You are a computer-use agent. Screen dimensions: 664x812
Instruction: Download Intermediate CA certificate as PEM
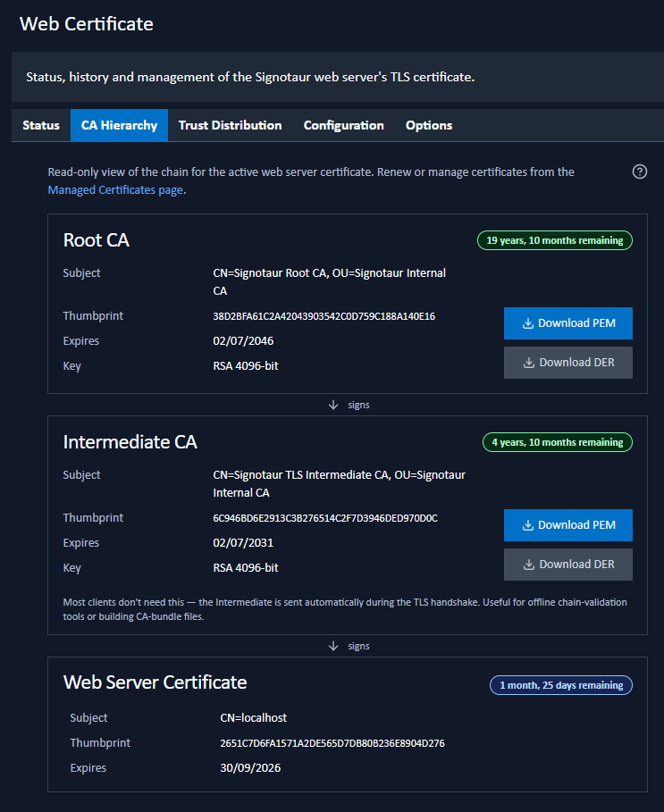coord(568,525)
